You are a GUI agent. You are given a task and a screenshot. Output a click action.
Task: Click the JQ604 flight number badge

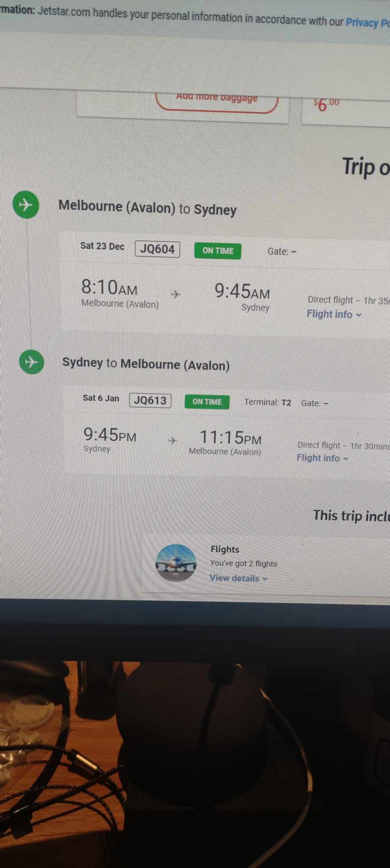[157, 249]
